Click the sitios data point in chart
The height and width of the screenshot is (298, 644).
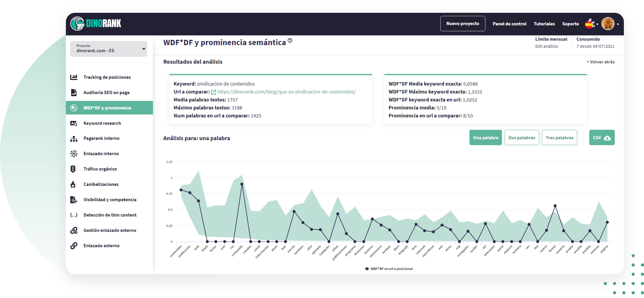(338, 214)
